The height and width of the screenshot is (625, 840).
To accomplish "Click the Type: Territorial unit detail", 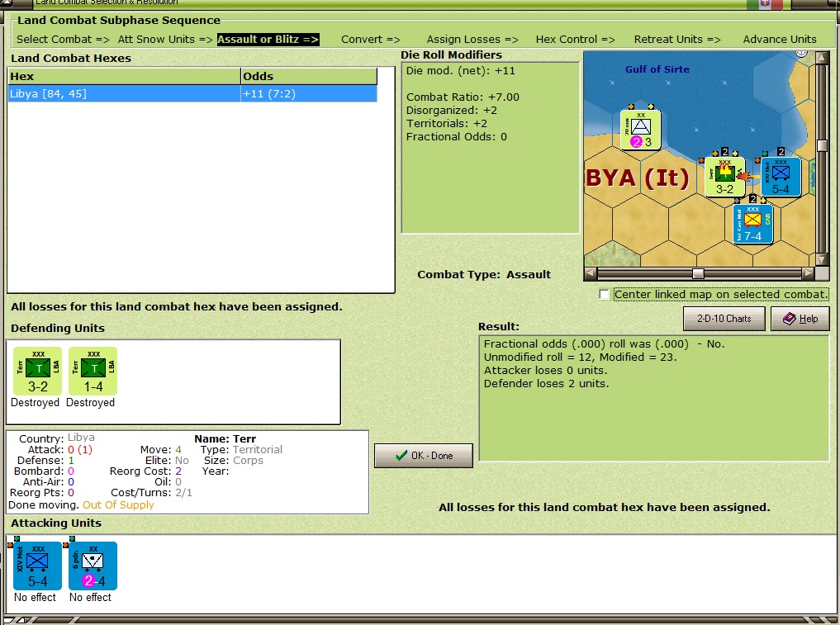I will pos(241,449).
